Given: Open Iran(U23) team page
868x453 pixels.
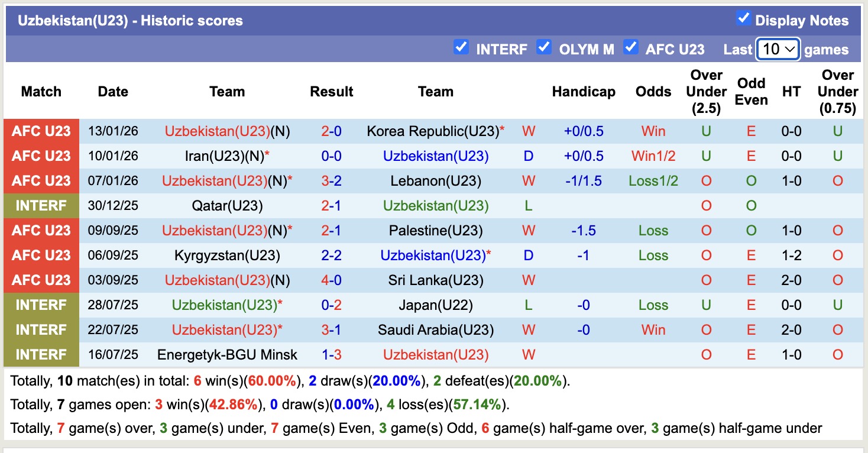Looking at the screenshot, I should click(224, 156).
